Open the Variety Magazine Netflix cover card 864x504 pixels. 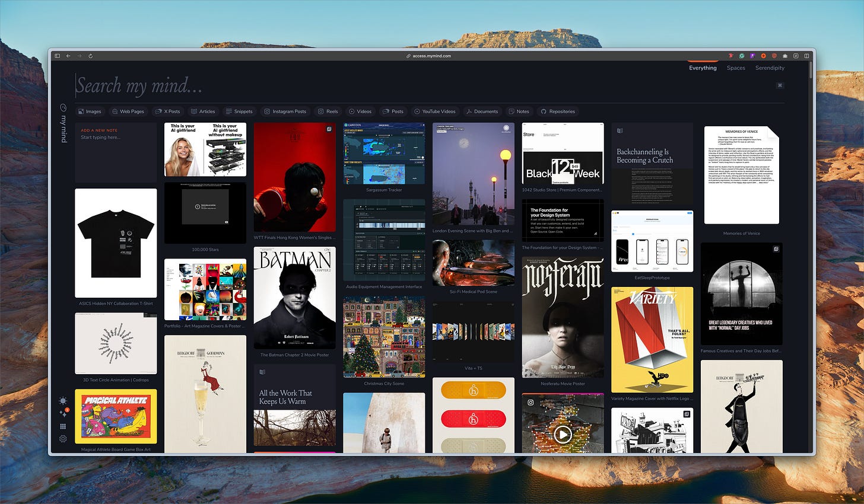click(652, 340)
